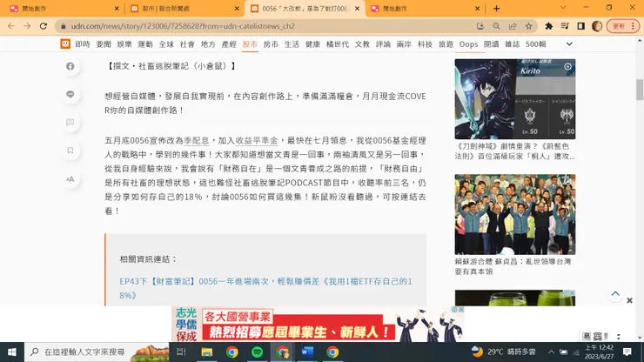Select 要聞 in the news navigation
The height and width of the screenshot is (362, 644).
104,44
